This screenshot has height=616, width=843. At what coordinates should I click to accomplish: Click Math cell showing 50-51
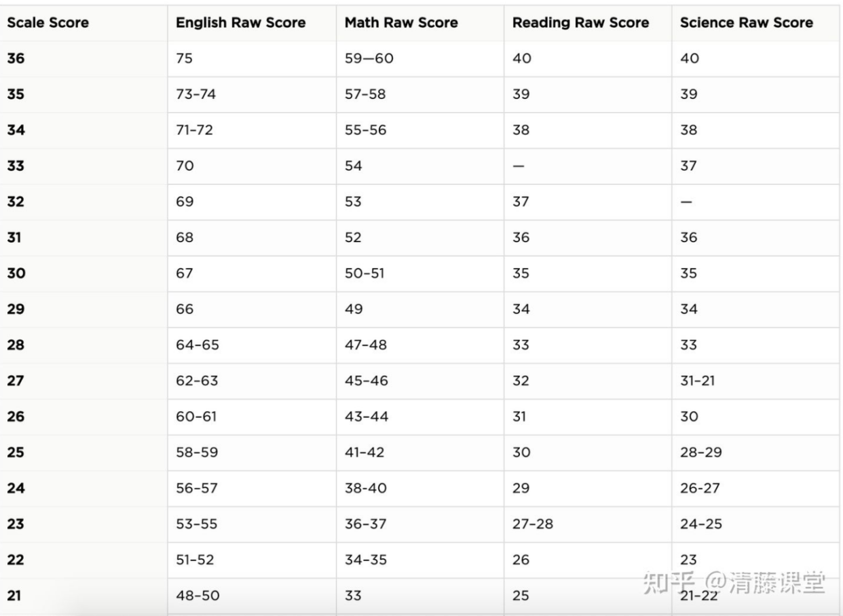pos(365,273)
